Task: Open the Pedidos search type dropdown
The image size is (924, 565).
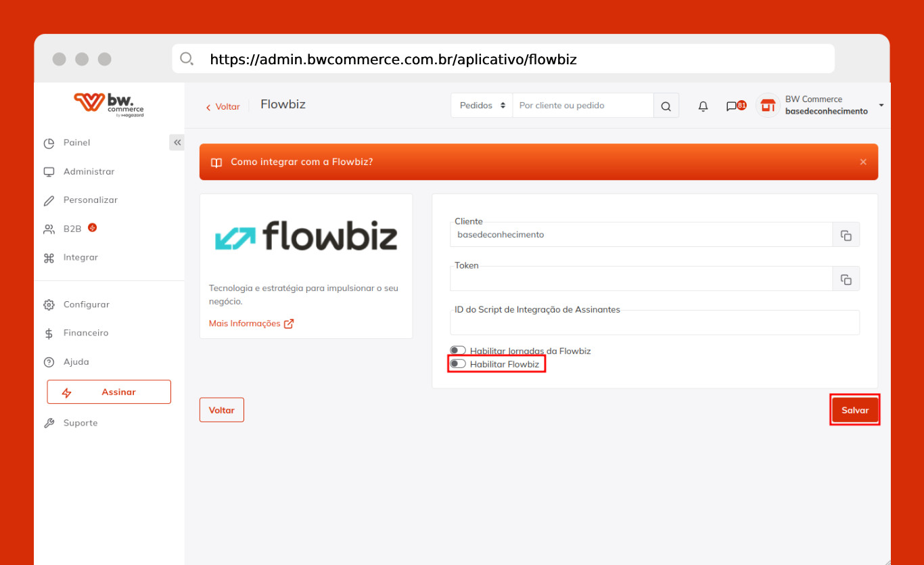Action: pos(482,106)
